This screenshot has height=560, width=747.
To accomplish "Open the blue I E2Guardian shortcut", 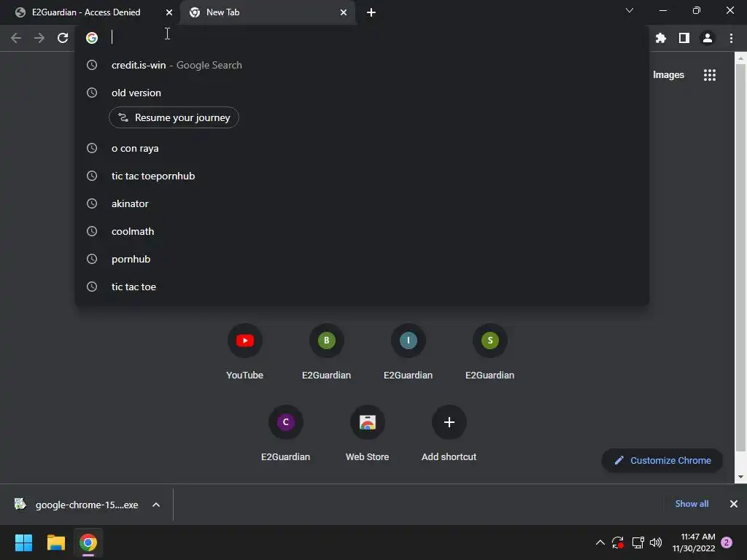I will tap(409, 351).
